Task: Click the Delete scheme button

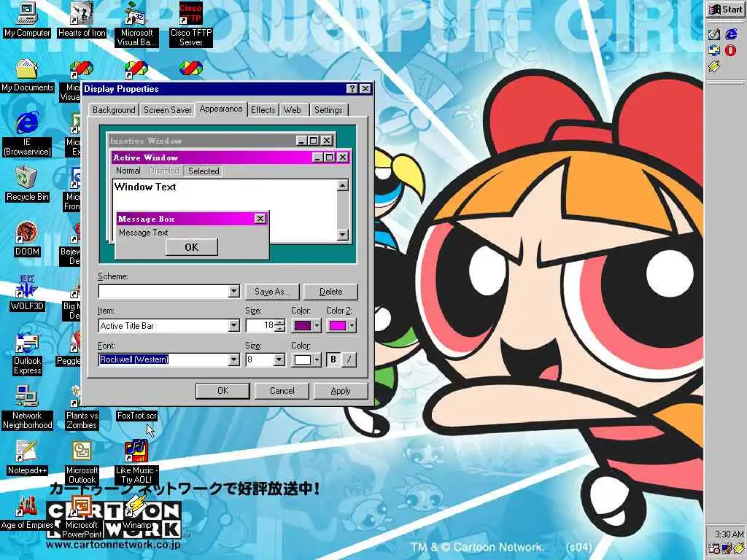Action: (x=330, y=292)
